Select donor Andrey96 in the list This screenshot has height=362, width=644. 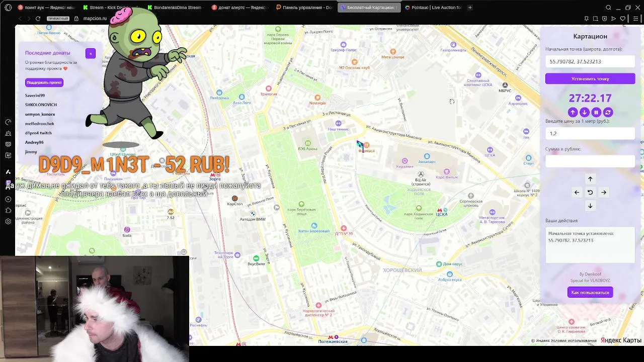34,142
